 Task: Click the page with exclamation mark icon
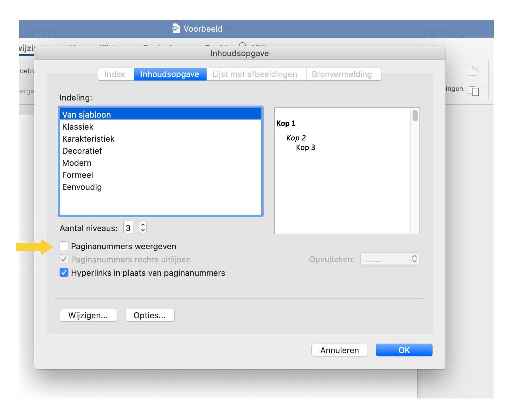473,71
